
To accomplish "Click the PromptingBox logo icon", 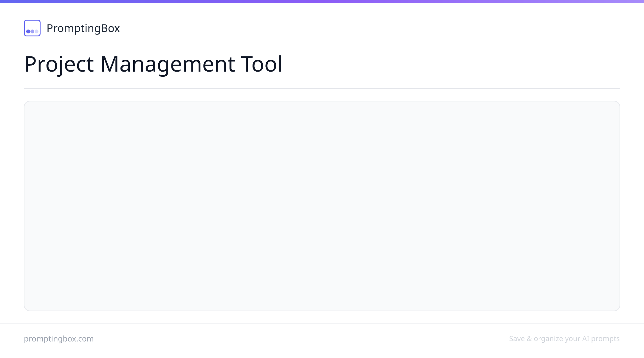I will point(32,28).
